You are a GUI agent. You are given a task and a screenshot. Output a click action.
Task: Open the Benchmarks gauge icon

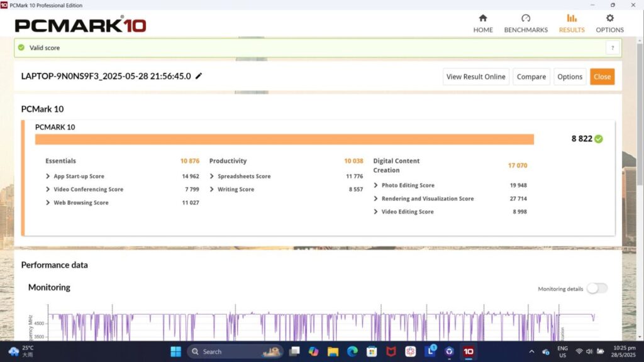pos(526,18)
